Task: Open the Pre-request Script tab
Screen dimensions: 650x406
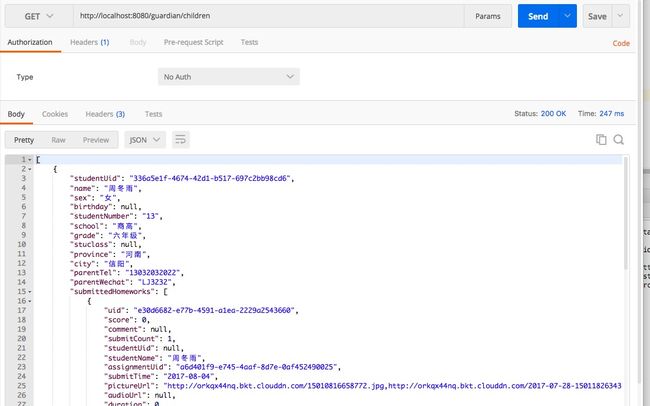Action: [194, 42]
